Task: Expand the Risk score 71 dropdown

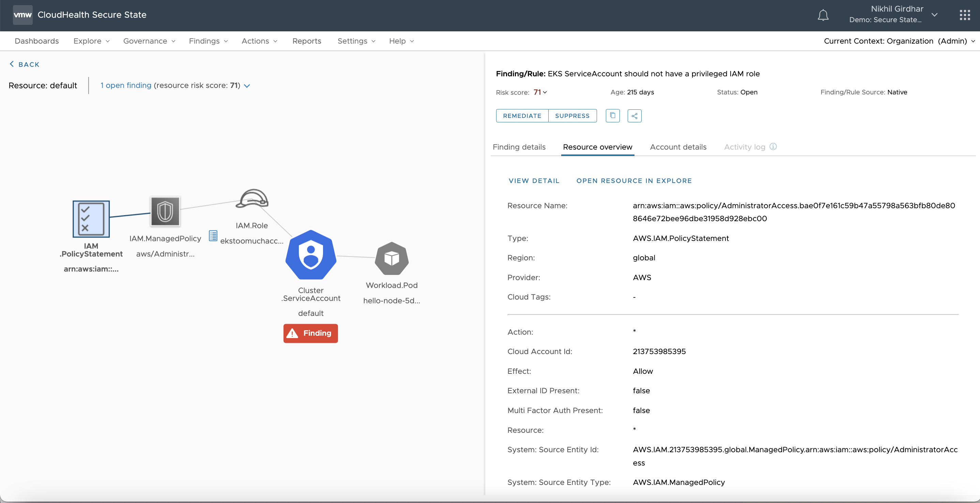Action: [540, 92]
